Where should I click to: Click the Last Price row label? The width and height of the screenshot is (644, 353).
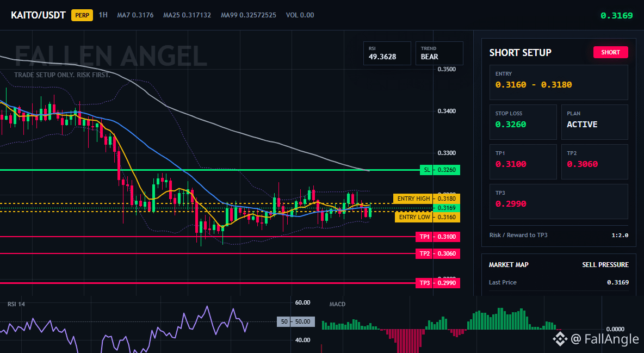pos(503,282)
